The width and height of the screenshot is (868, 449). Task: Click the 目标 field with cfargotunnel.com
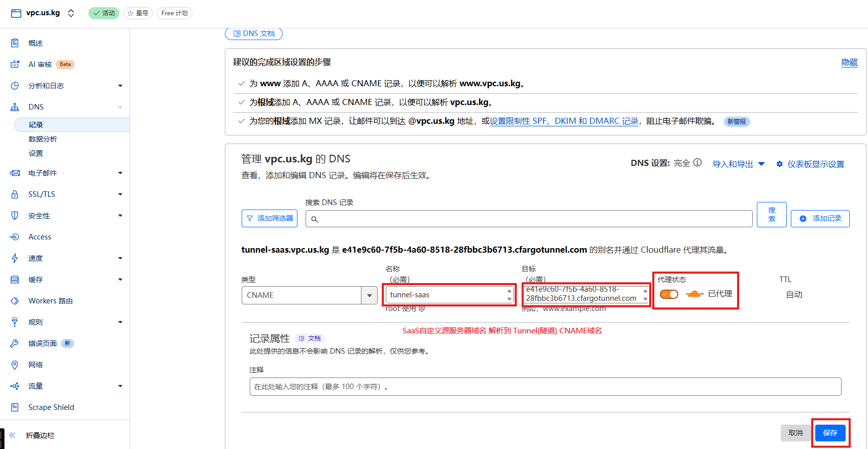(586, 294)
